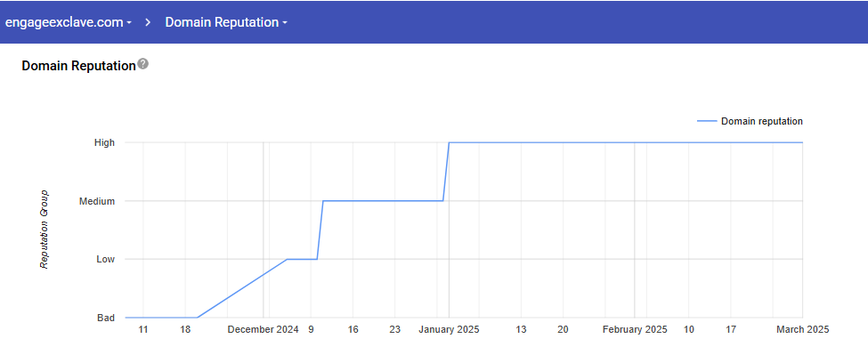The image size is (868, 363).
Task: Click date label 11 on x-axis
Action: click(x=142, y=329)
